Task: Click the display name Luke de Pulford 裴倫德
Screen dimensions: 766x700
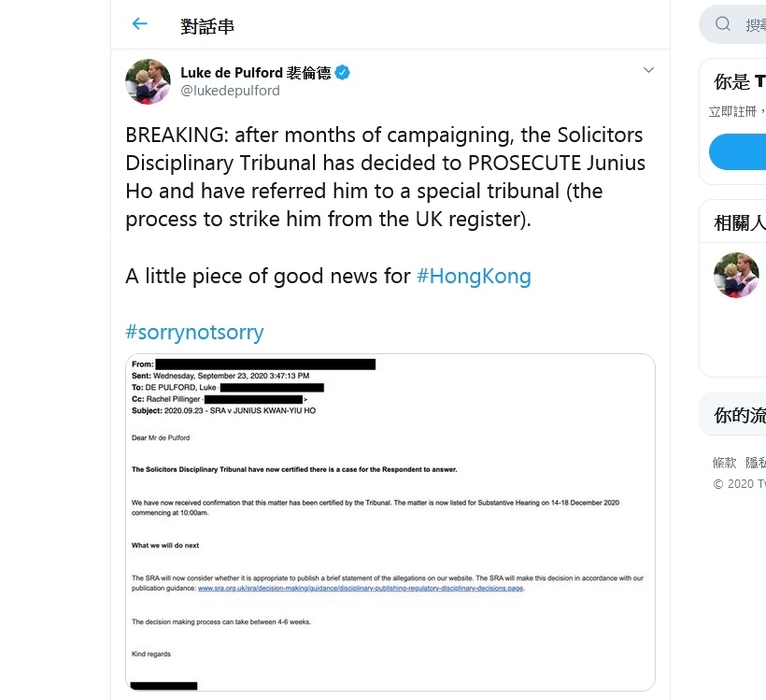Action: 255,73
